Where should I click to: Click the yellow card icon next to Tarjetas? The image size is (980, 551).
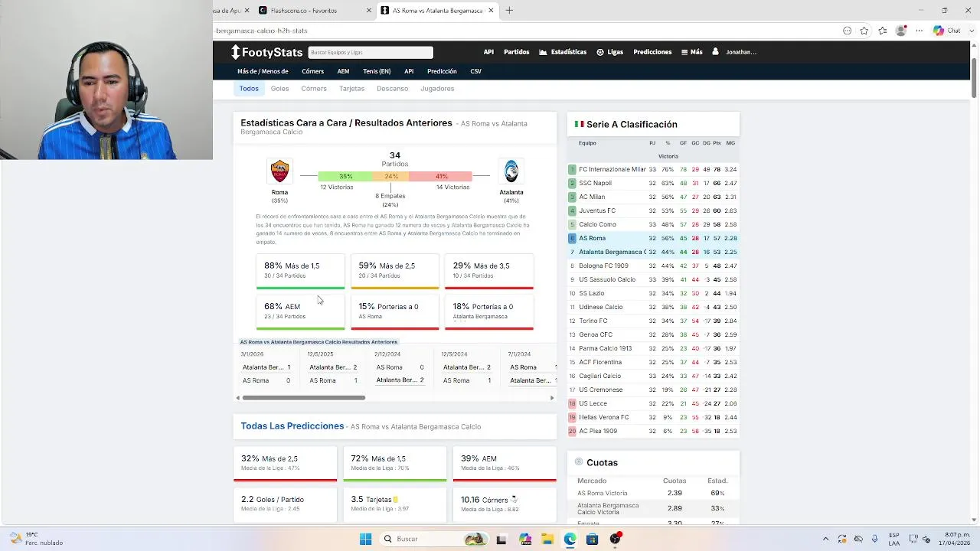pos(395,500)
